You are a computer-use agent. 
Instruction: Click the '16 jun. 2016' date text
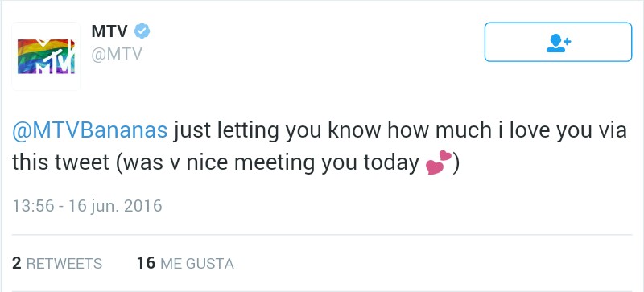[115, 206]
